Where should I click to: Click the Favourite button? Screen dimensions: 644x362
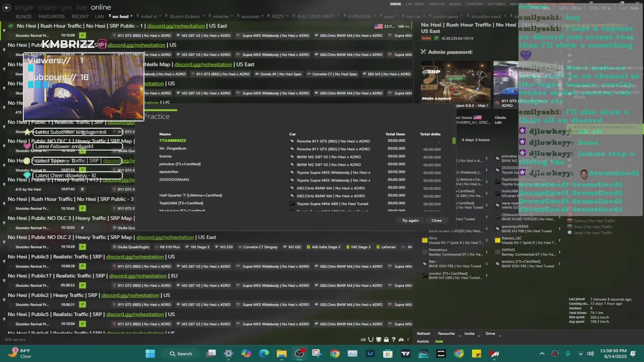coord(446,333)
